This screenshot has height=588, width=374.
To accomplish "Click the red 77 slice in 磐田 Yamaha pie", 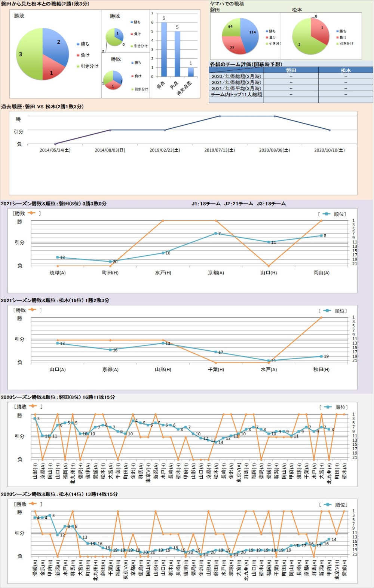I will 233,46.
